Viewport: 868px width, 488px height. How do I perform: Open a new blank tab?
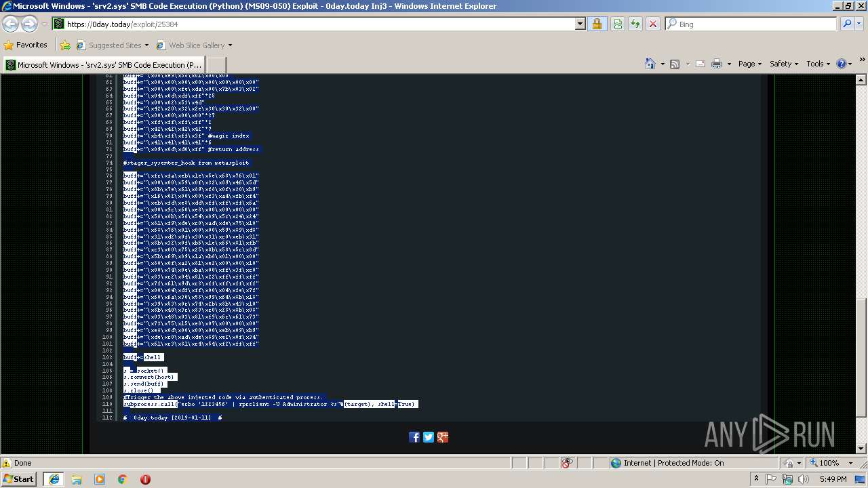pos(216,65)
